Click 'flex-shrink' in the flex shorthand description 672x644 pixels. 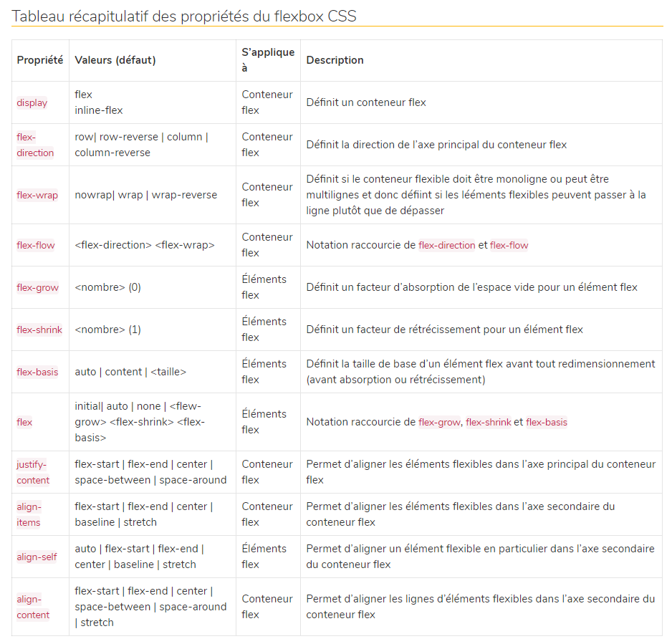[489, 422]
